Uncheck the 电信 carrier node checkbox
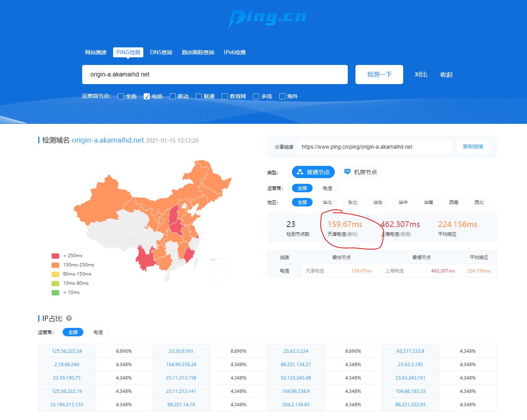 pos(147,96)
